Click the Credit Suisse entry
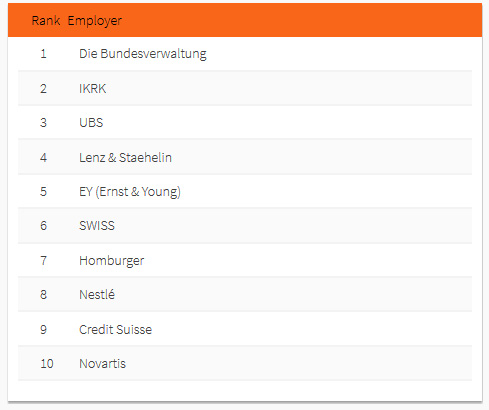Viewport: 489px width, 410px height. pyautogui.click(x=115, y=330)
